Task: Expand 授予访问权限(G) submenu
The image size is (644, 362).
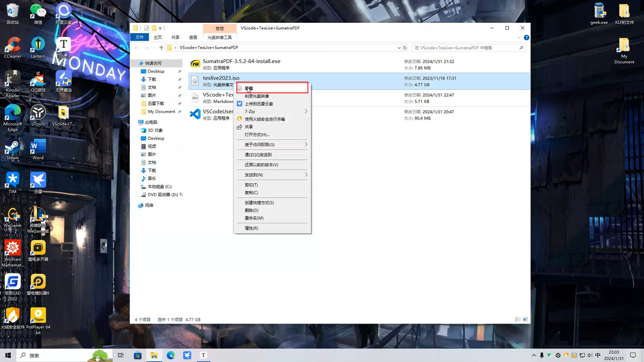Action: click(272, 144)
